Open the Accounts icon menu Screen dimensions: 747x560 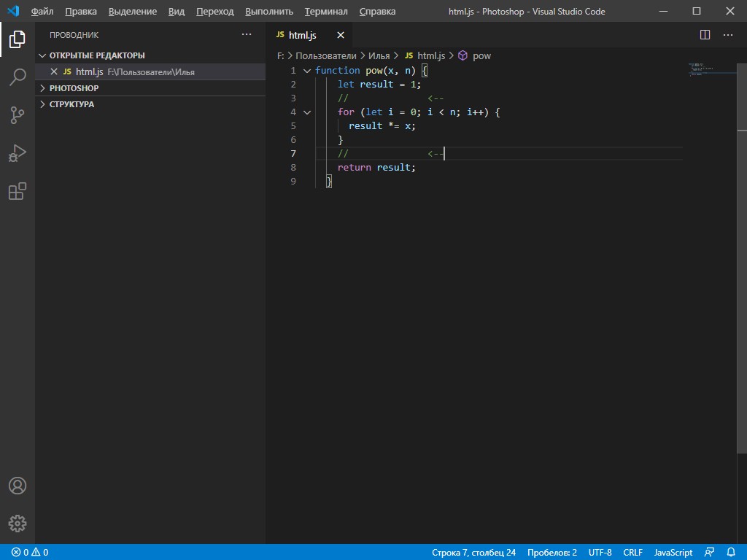[x=17, y=485]
